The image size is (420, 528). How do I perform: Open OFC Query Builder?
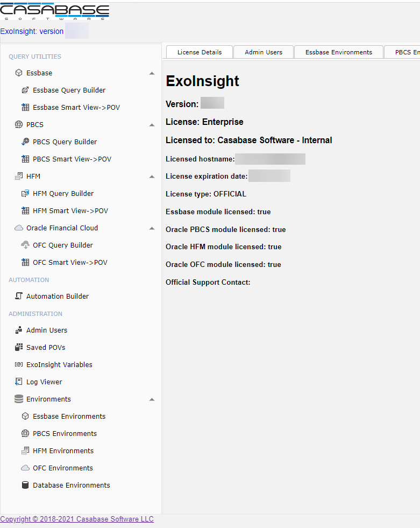[x=62, y=245]
